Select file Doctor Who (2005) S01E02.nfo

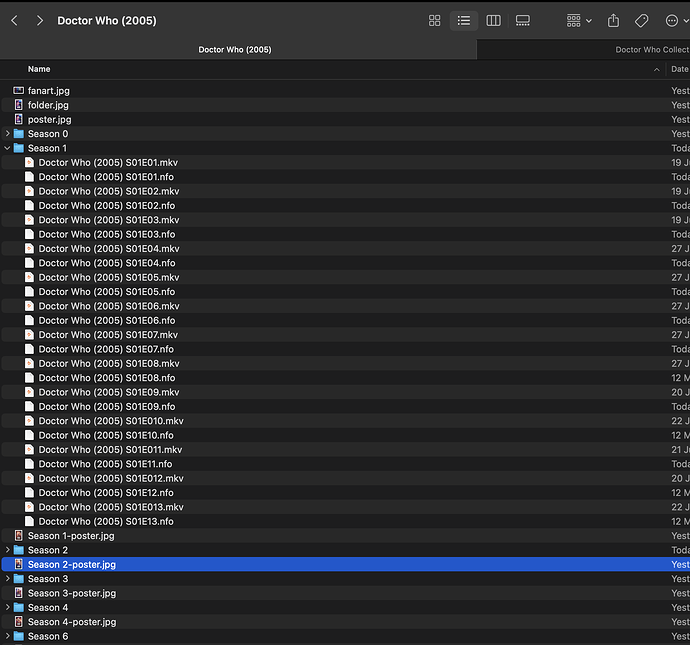click(x=107, y=205)
